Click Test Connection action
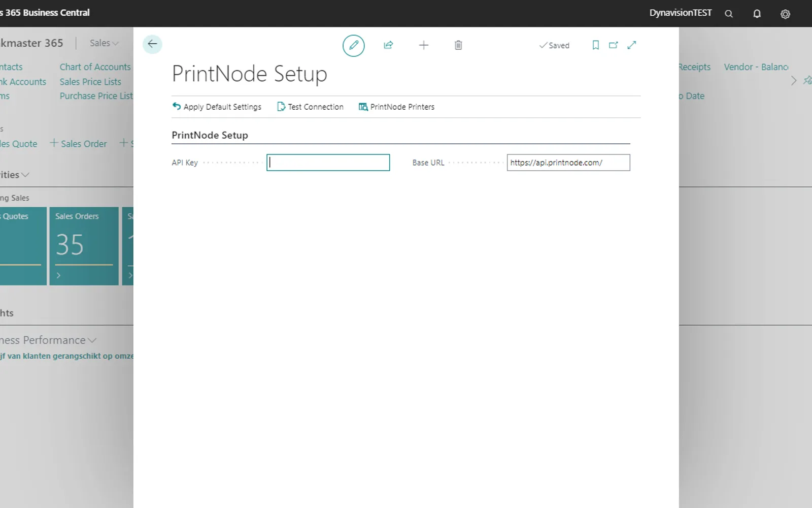Viewport: 812px width, 508px height. pos(311,107)
